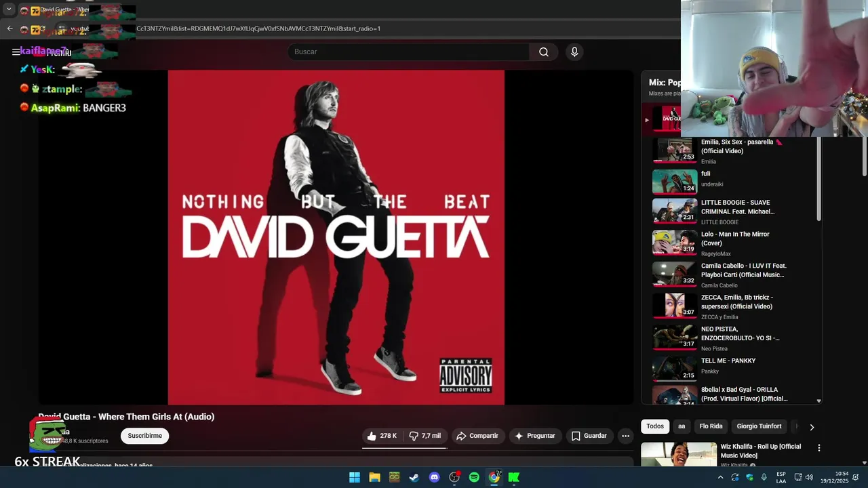Open options for Wiz Khalifa Roll Up
This screenshot has width=868, height=488.
coord(818,448)
